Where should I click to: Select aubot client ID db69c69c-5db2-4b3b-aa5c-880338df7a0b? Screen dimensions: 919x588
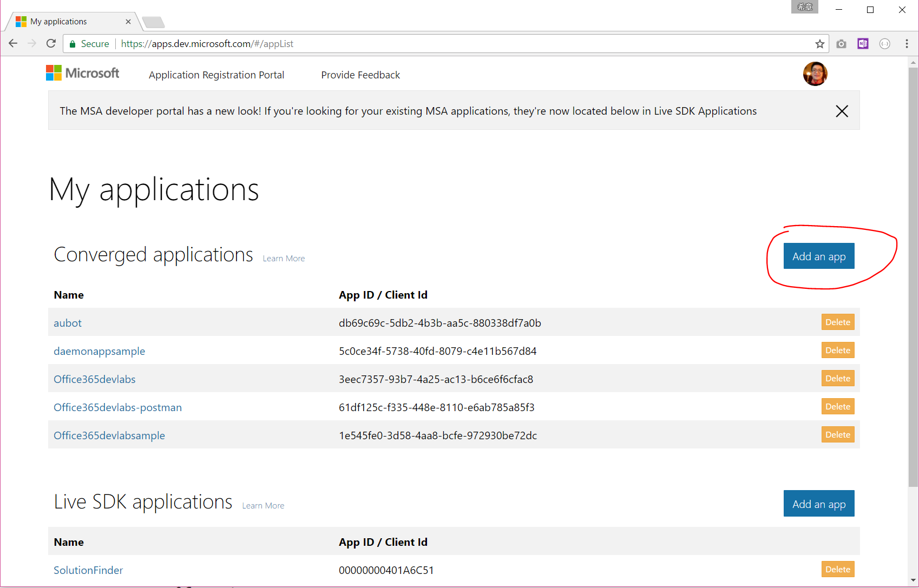tap(440, 323)
